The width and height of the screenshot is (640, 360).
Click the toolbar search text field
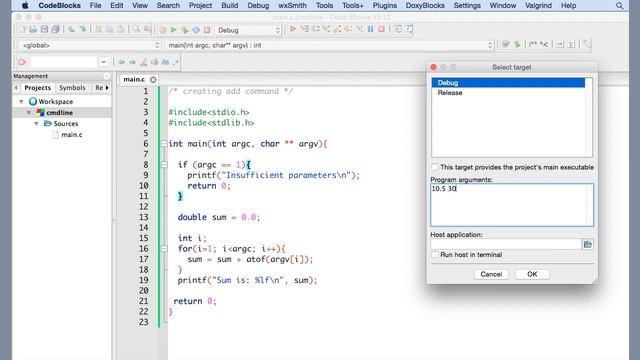(x=64, y=62)
